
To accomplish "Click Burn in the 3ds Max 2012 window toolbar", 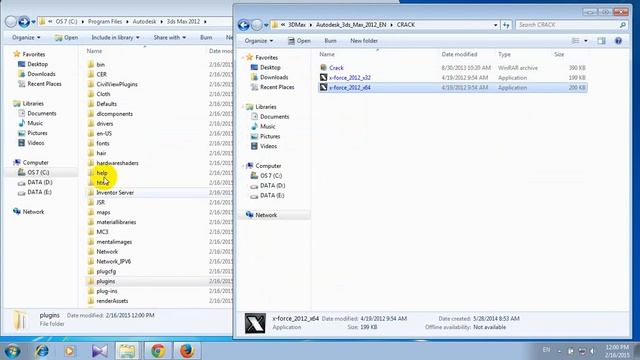I will [x=206, y=38].
